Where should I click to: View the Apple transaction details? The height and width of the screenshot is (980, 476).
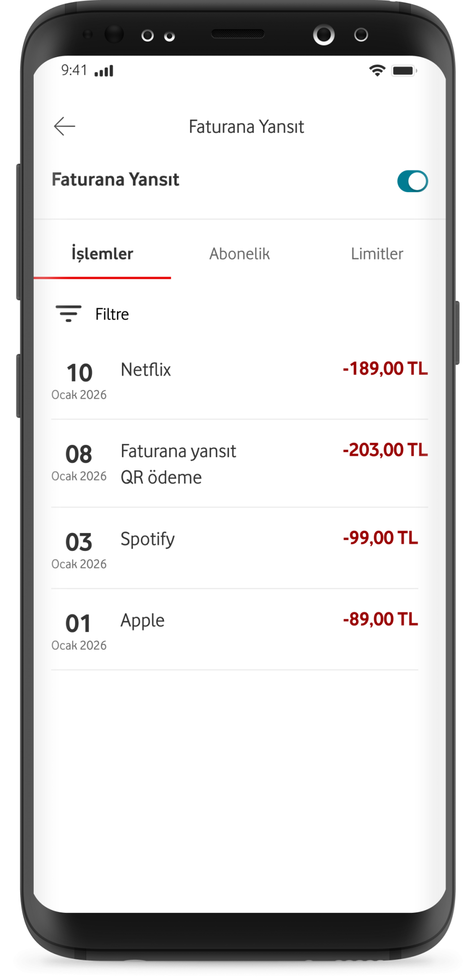pyautogui.click(x=143, y=620)
